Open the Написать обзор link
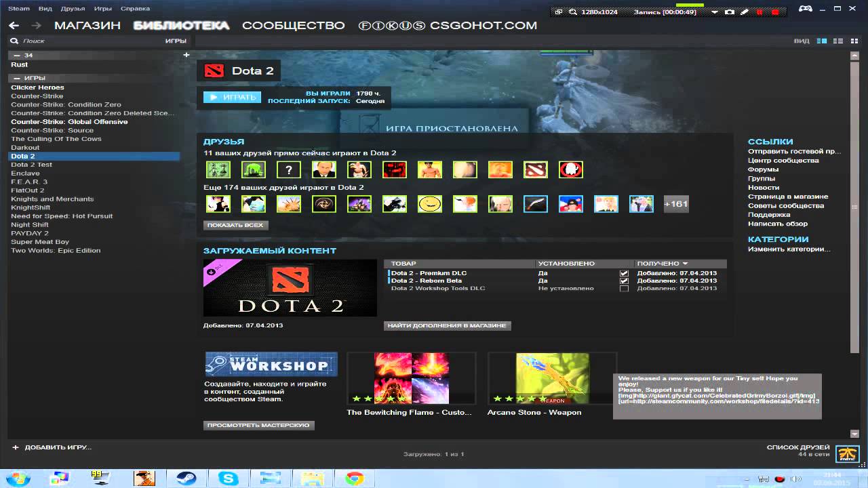The width and height of the screenshot is (868, 488). click(778, 224)
